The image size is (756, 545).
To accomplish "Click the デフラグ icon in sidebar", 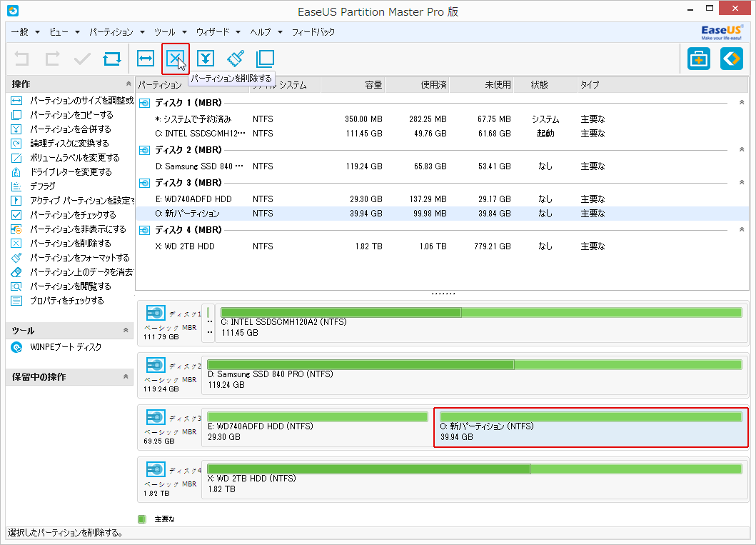I will [x=16, y=186].
